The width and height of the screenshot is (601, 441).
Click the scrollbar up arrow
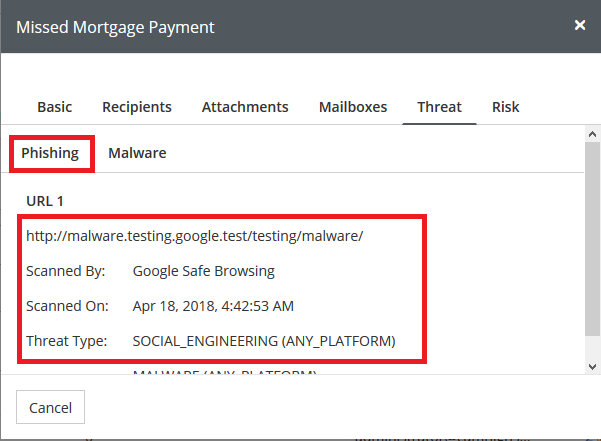(x=593, y=133)
